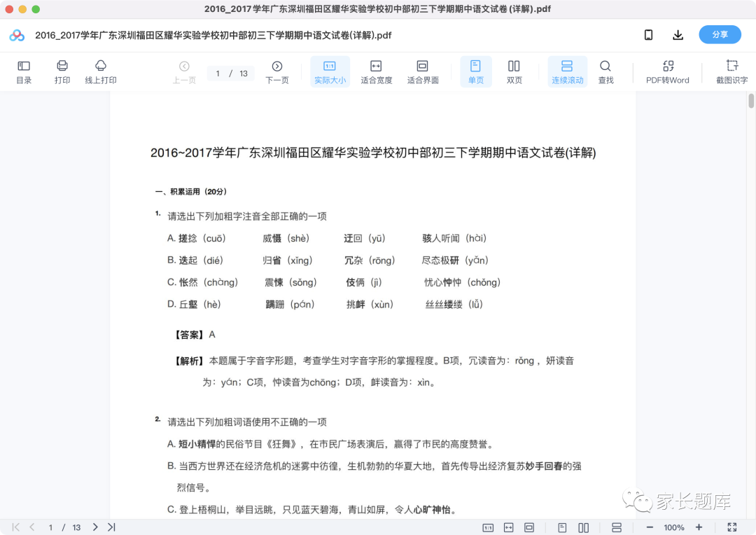Jump to first page in bottom bar
756x535 pixels.
tap(16, 527)
